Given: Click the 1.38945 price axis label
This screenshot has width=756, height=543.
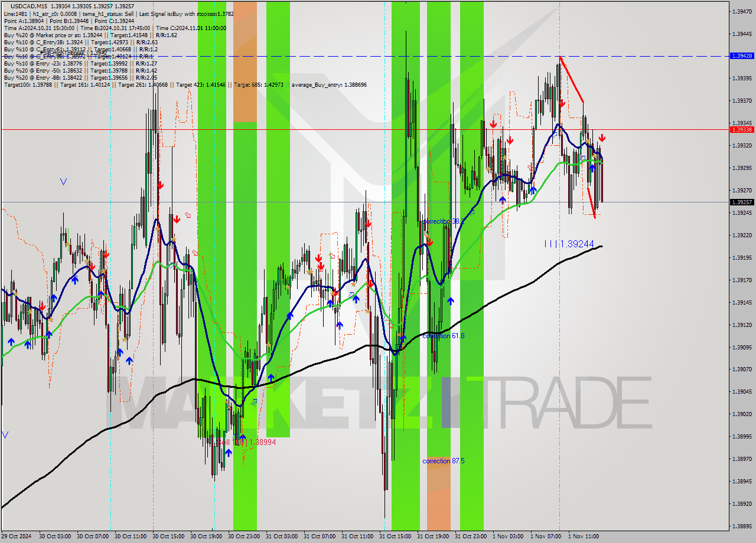Looking at the screenshot, I should (742, 481).
